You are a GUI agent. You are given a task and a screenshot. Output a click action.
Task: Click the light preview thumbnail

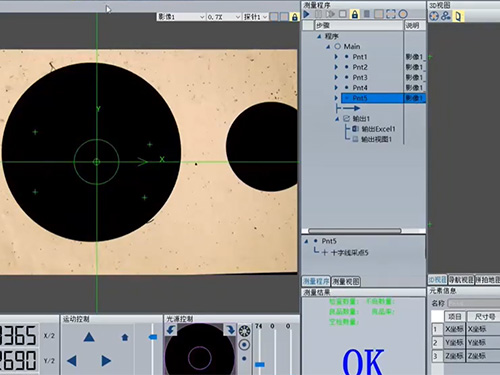[x=200, y=350]
